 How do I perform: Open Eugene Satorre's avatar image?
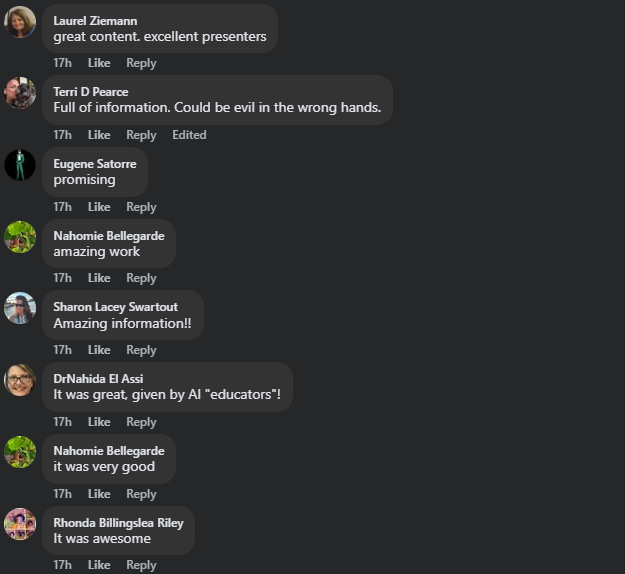tap(20, 165)
